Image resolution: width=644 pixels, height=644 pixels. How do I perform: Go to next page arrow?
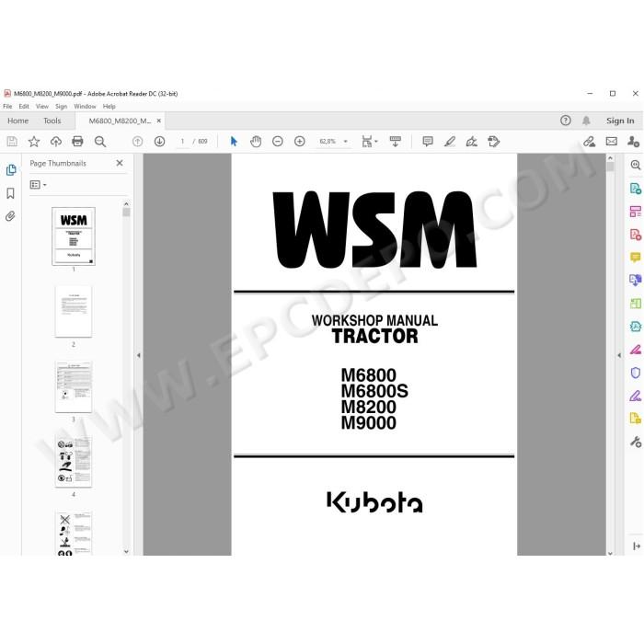[159, 142]
